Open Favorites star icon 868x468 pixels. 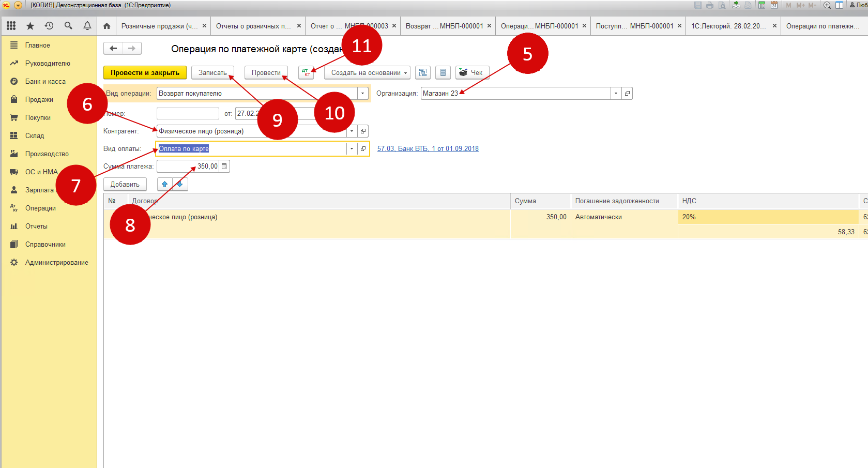30,26
